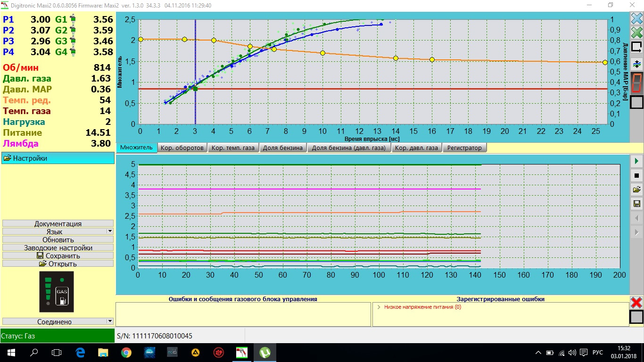Select the yellow curve point at 10 ms

pos(322,53)
